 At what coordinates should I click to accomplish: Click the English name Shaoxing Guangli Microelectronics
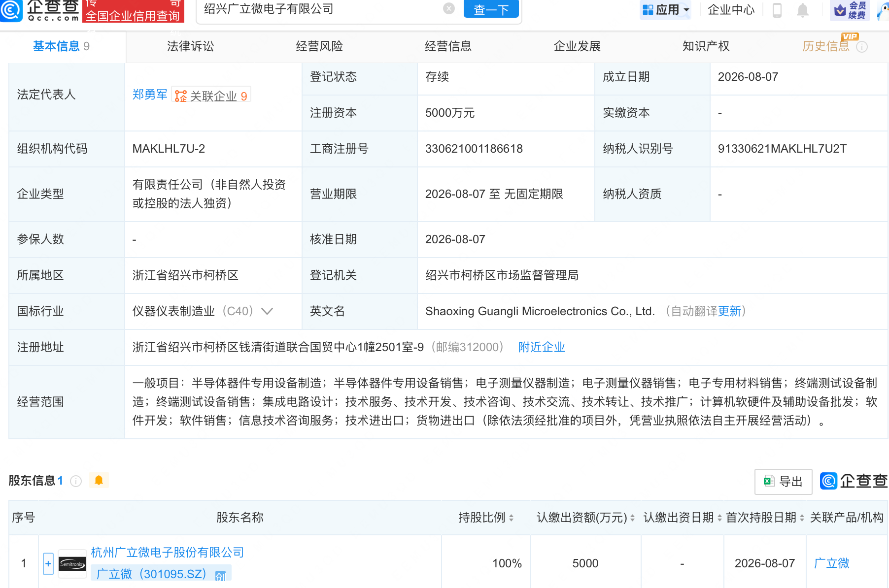click(540, 311)
